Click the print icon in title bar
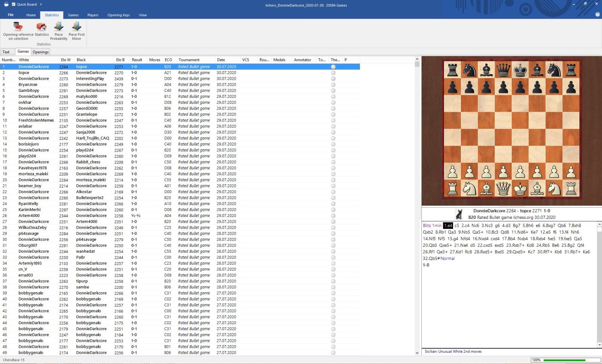 (x=6, y=5)
